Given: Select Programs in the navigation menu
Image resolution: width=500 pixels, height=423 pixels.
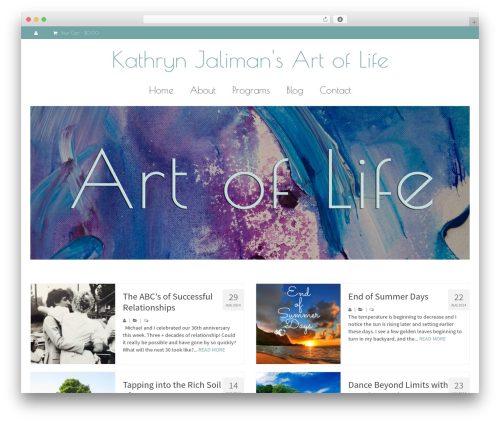Looking at the screenshot, I should coord(251,91).
